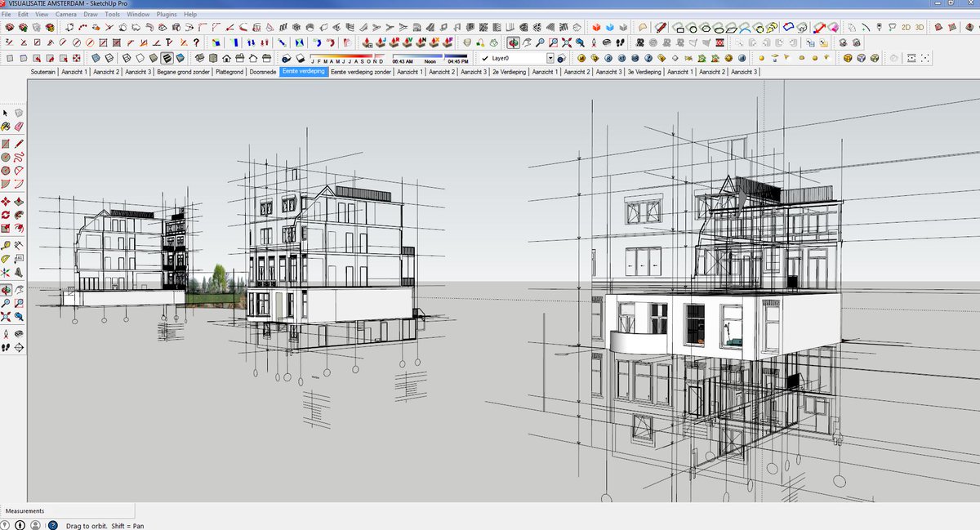The height and width of the screenshot is (530, 980).
Task: Open the Plugins menu
Action: pyautogui.click(x=167, y=15)
